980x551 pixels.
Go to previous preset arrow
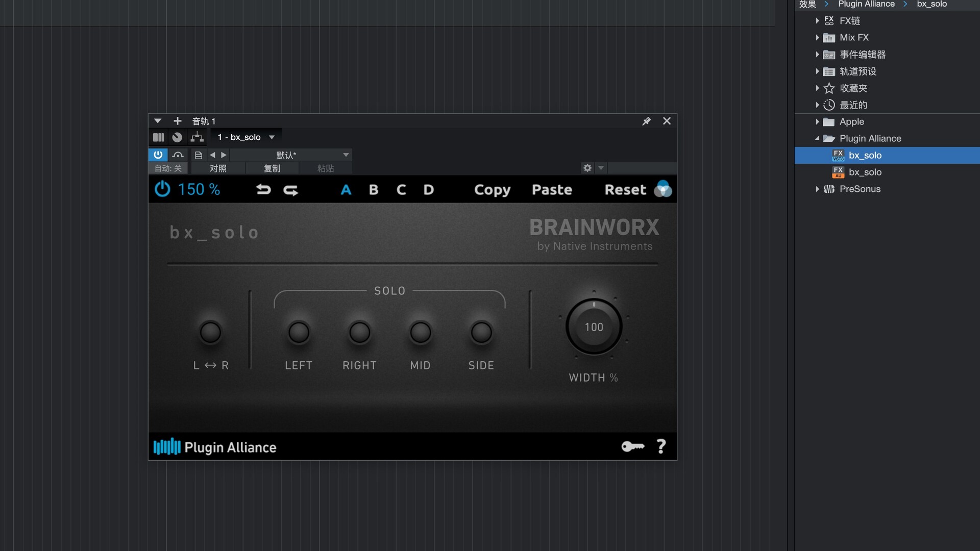(212, 155)
